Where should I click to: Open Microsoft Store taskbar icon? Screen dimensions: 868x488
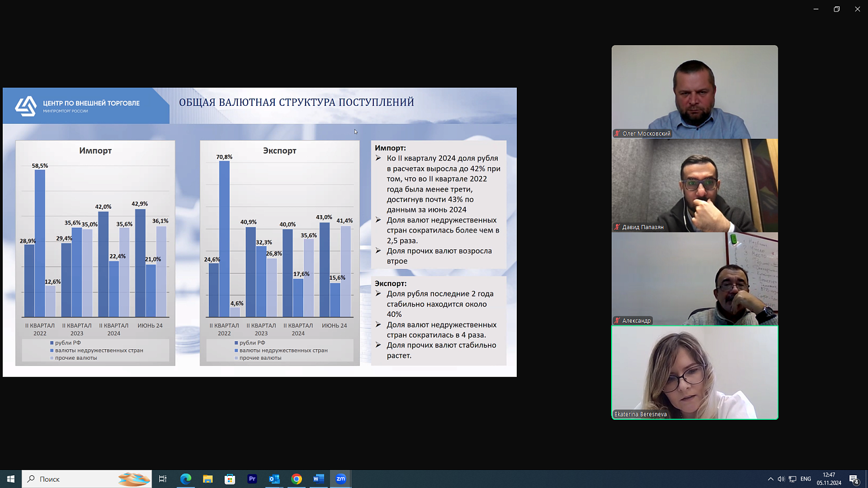click(x=230, y=479)
